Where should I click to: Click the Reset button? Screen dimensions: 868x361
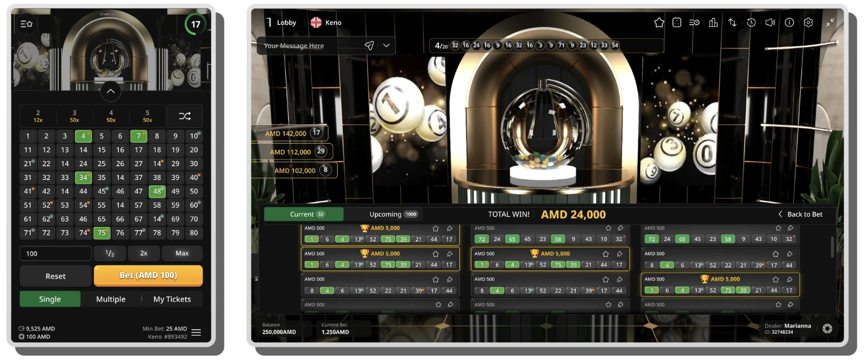tap(55, 276)
